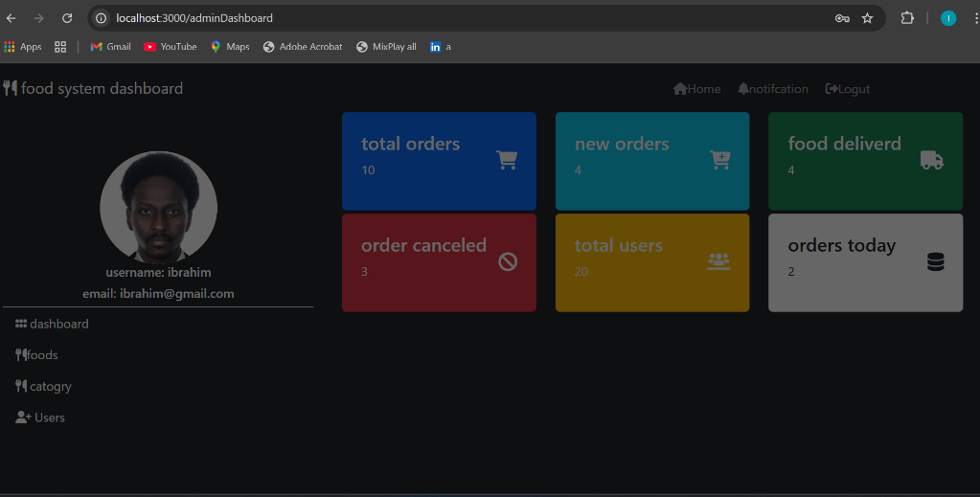Image resolution: width=980 pixels, height=497 pixels.
Task: Click the utensils icon beside food system dashboard
Action: (11, 88)
